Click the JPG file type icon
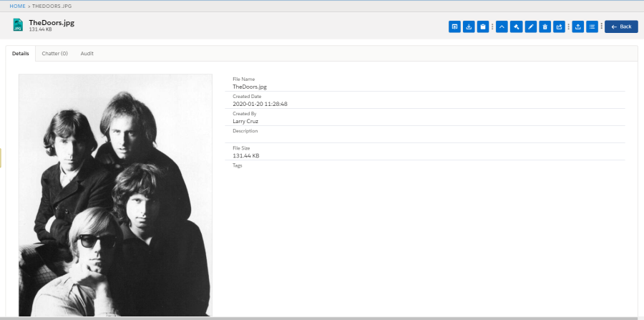Viewport: 644px width, 320px height. (18, 25)
